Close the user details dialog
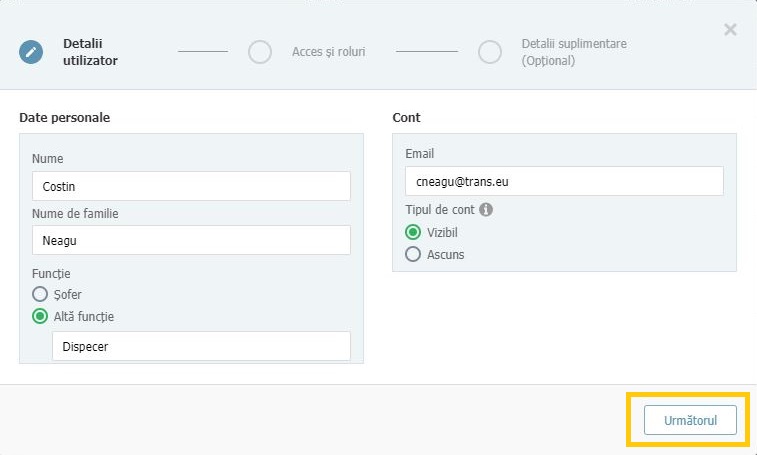The height and width of the screenshot is (455, 757). tap(730, 29)
